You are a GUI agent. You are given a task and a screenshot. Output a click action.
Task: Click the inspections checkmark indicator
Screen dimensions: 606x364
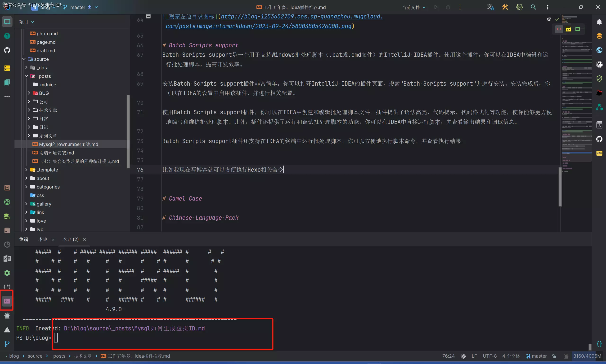(x=557, y=19)
